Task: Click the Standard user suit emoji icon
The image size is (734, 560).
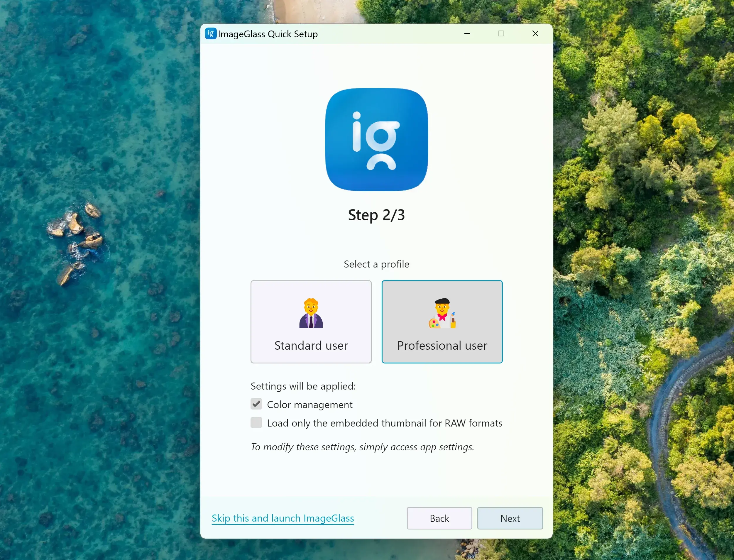Action: click(311, 313)
